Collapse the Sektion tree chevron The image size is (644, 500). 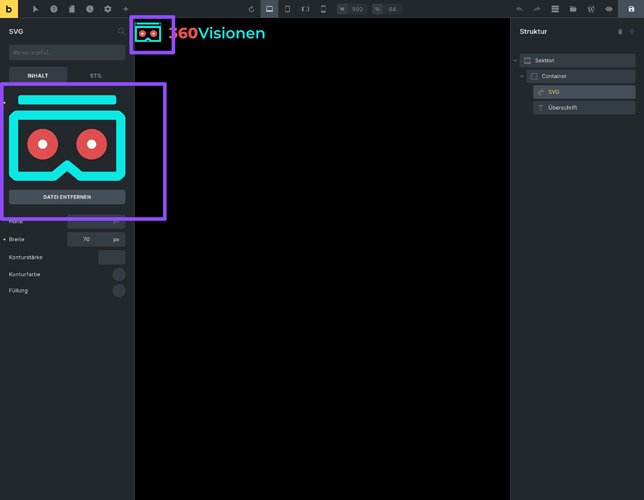click(x=515, y=60)
